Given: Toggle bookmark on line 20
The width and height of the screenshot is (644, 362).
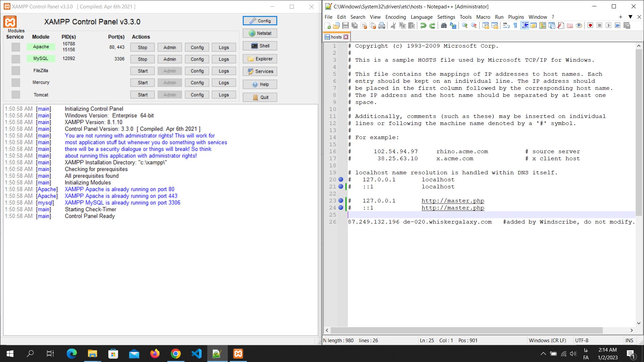Looking at the screenshot, I should click(341, 180).
